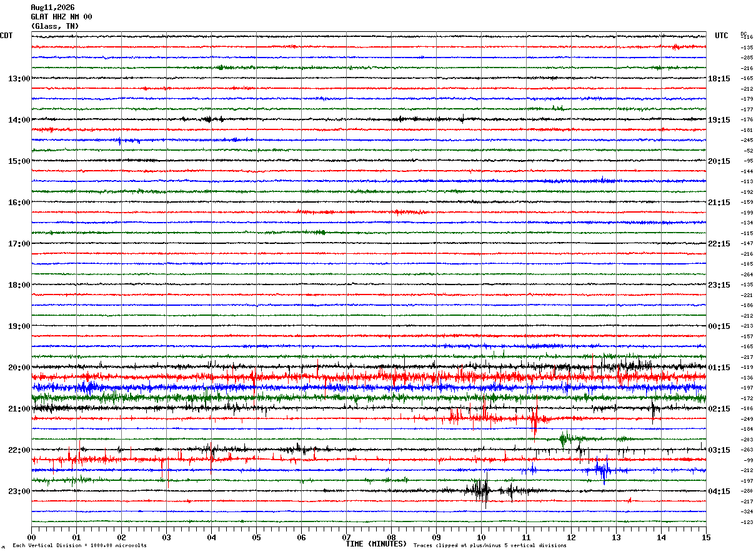Click the UTC column header
Image resolution: width=756 pixels, height=554 pixels.
coord(722,36)
